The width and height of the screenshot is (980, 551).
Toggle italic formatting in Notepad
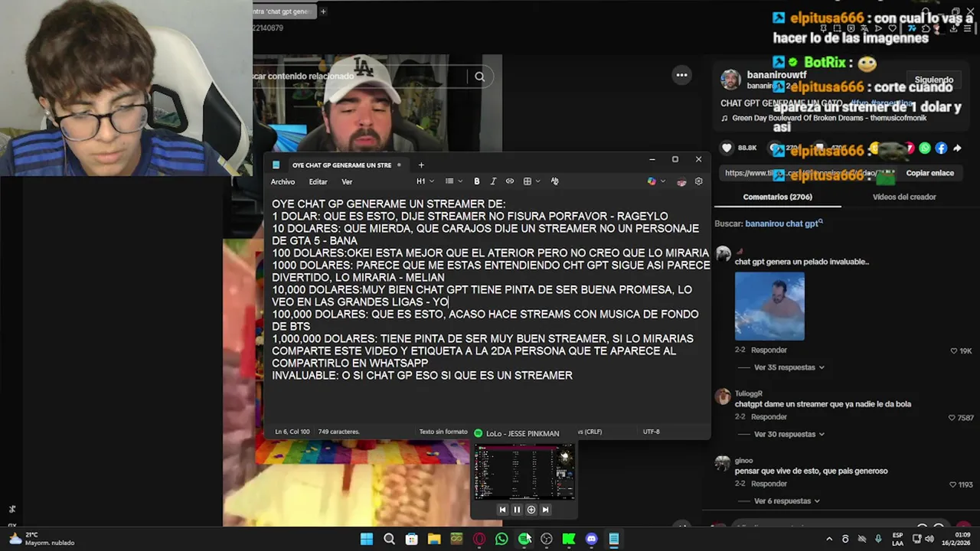pyautogui.click(x=493, y=181)
